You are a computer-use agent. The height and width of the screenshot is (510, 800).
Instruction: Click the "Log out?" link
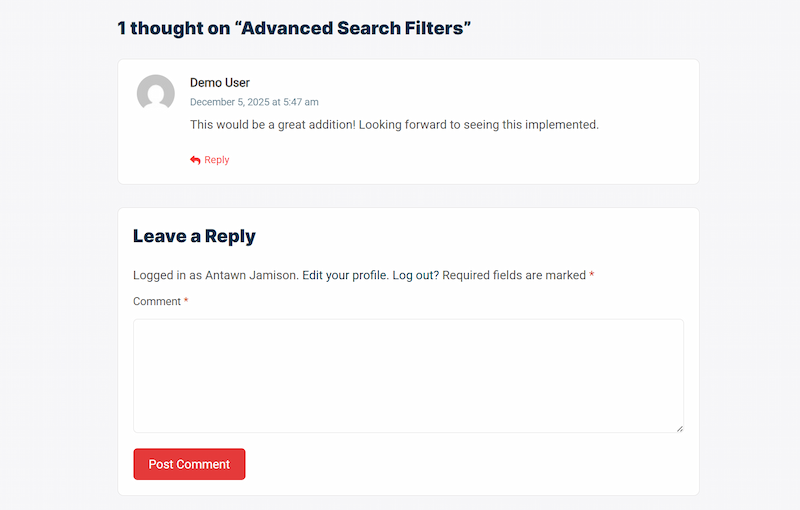click(x=415, y=276)
